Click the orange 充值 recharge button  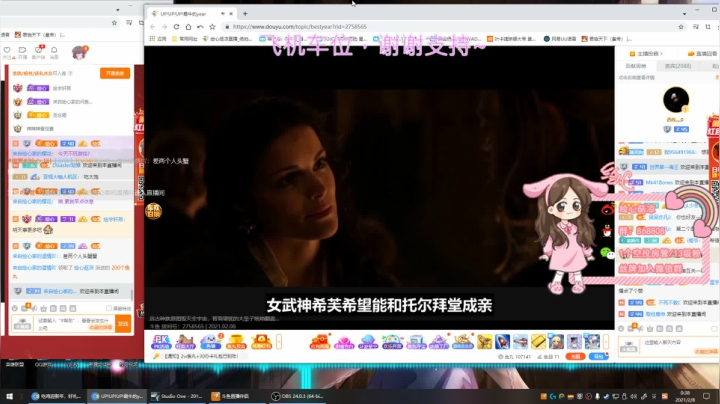pyautogui.click(x=575, y=356)
